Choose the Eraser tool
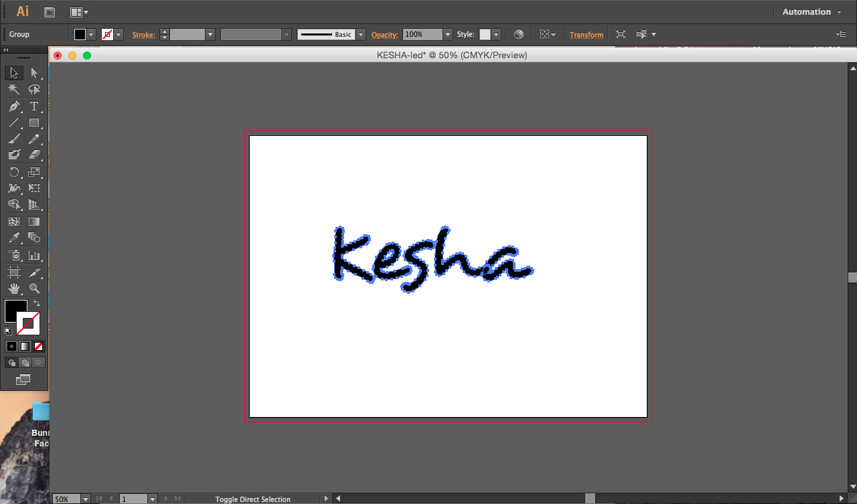The height and width of the screenshot is (504, 857). tap(34, 155)
